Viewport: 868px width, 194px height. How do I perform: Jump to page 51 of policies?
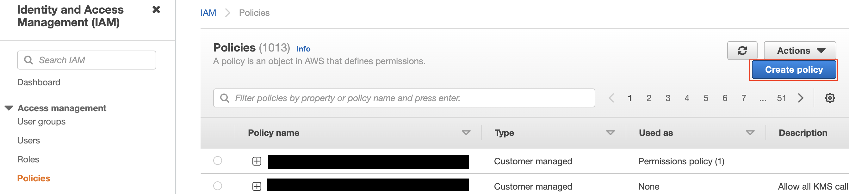tap(781, 98)
